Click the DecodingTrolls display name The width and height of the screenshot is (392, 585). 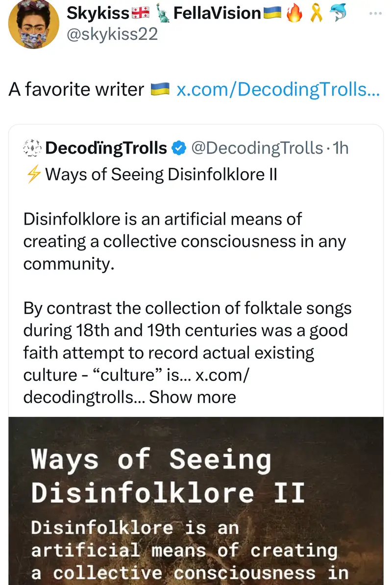[106, 148]
